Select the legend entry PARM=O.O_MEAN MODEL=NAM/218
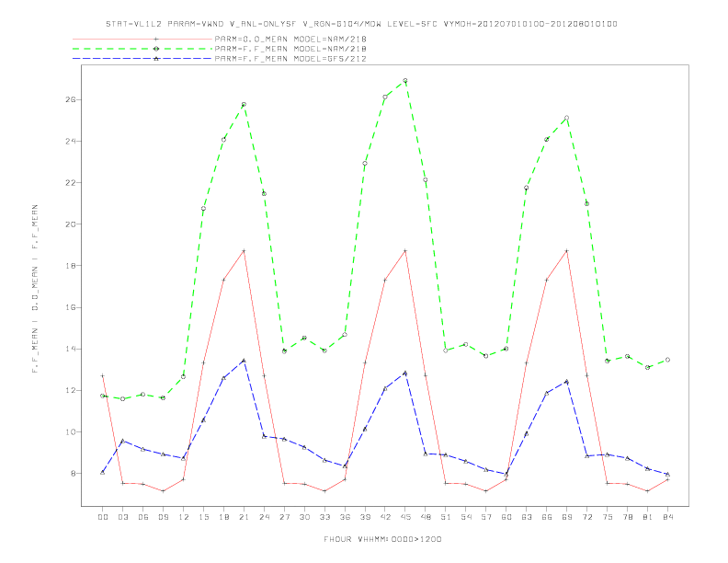This screenshot has height=563, width=728. coord(290,39)
